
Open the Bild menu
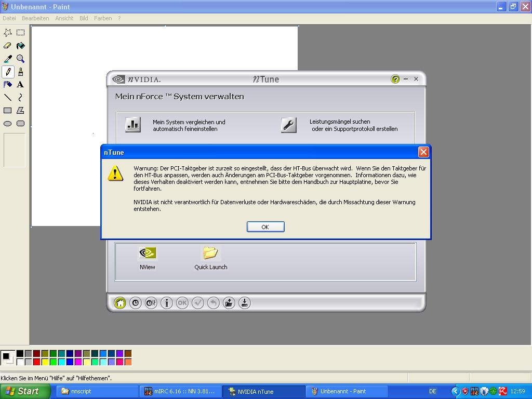pyautogui.click(x=84, y=18)
